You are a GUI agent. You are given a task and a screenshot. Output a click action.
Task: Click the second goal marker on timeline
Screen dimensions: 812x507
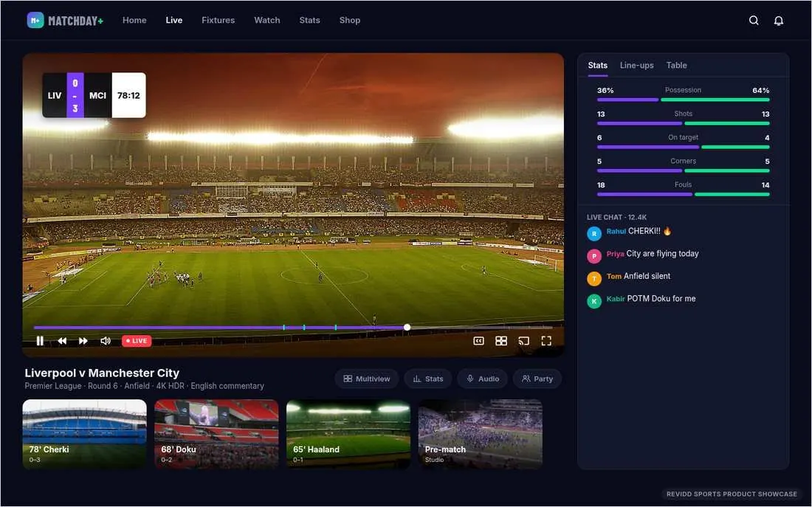tap(304, 327)
